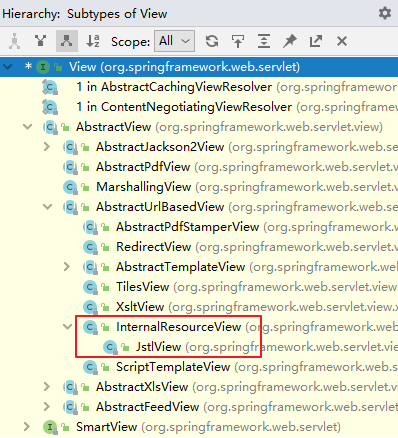Pin the hierarchy tab
The image size is (398, 438).
[290, 41]
